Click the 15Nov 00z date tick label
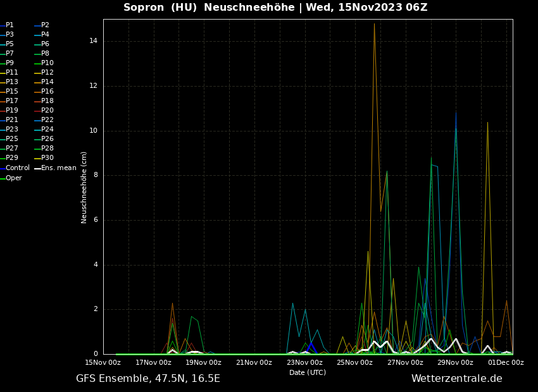The height and width of the screenshot is (392, 538). (103, 363)
